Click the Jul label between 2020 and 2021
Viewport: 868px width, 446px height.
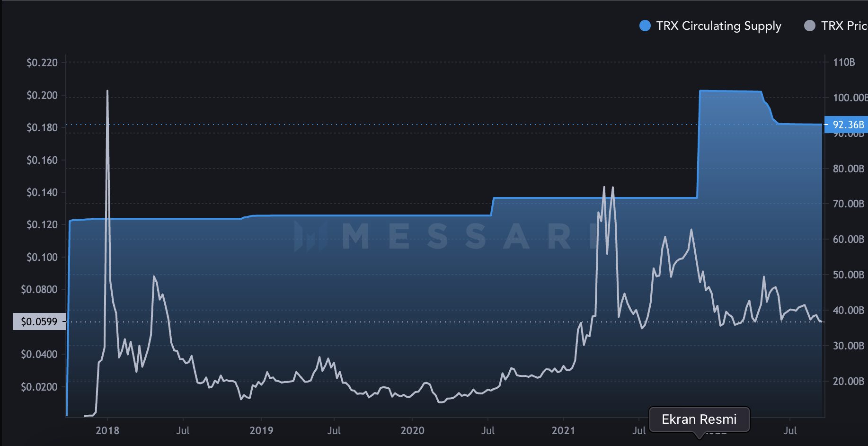(x=487, y=430)
